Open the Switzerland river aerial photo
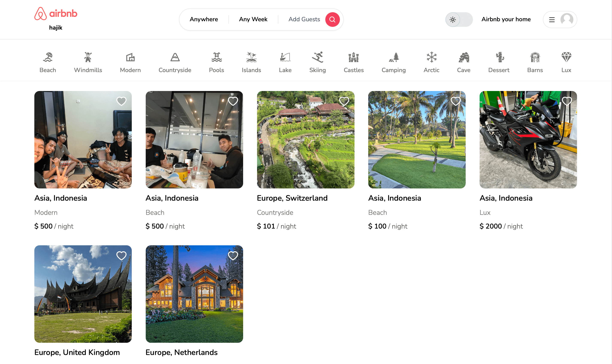 click(306, 140)
